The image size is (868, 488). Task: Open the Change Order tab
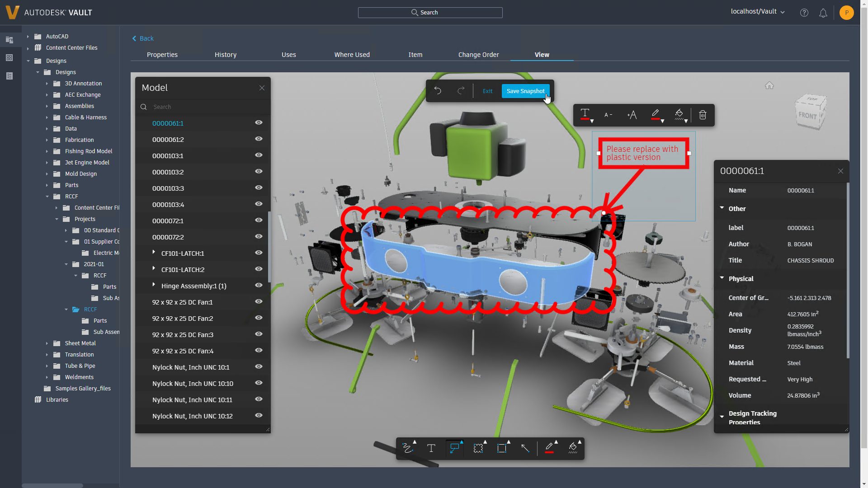click(478, 55)
